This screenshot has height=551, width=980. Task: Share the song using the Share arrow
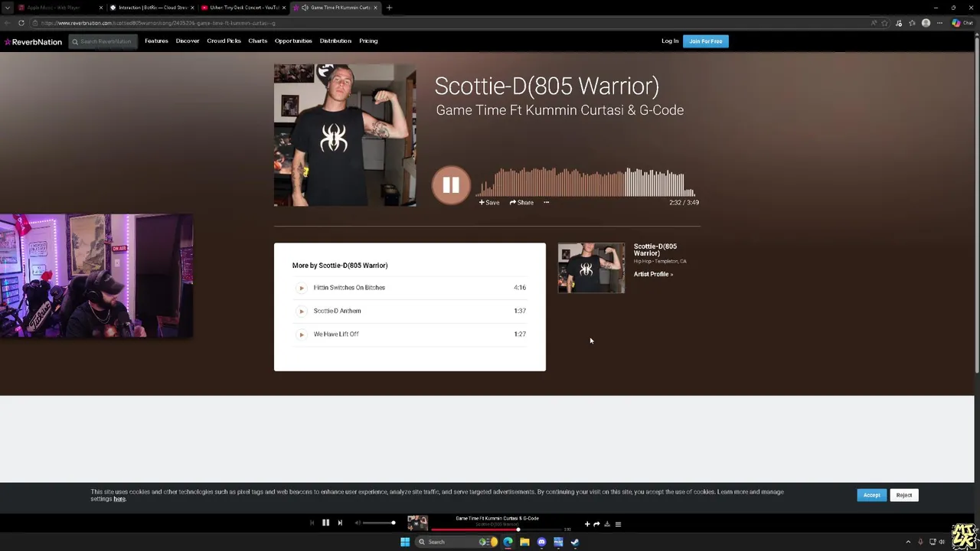click(521, 203)
